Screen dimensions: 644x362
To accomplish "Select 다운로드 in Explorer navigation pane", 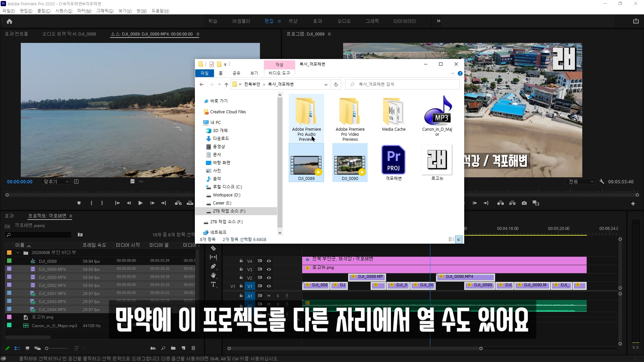I will [221, 138].
